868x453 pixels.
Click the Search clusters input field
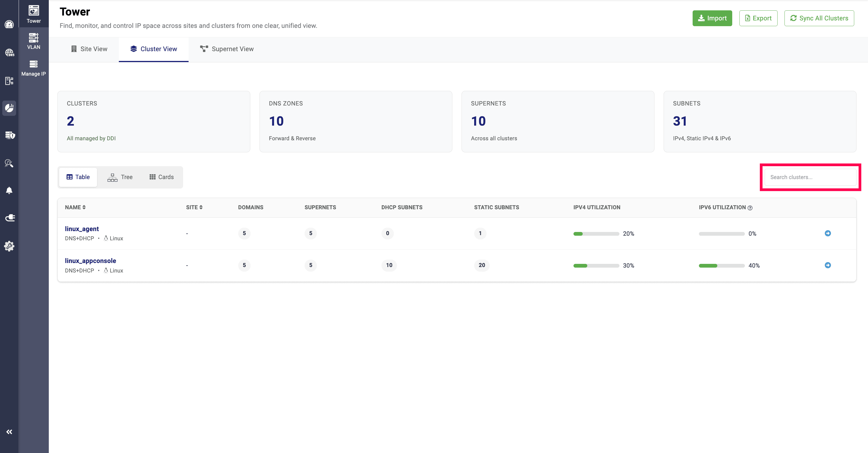tap(810, 177)
